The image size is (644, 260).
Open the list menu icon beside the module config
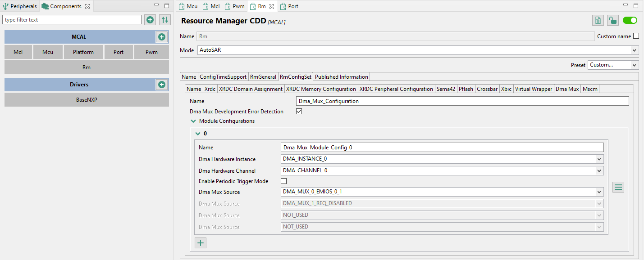pyautogui.click(x=618, y=187)
